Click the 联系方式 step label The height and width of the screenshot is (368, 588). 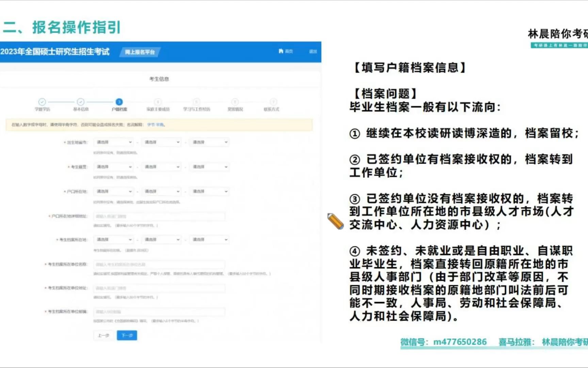(x=271, y=109)
